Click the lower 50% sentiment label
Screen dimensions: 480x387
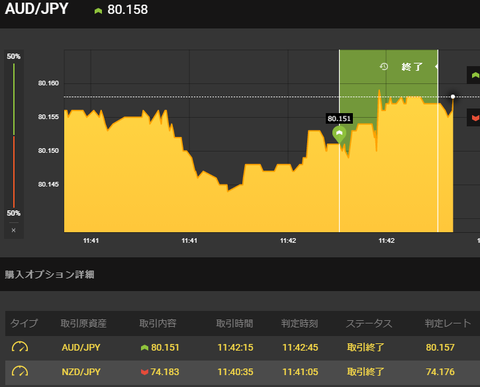click(x=14, y=213)
